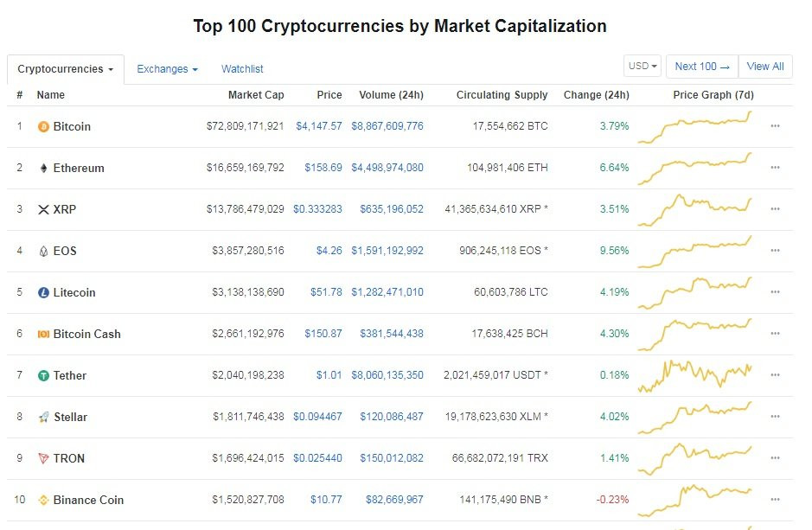Click the Ethereum diamond logo icon
812x530 pixels.
click(x=43, y=169)
